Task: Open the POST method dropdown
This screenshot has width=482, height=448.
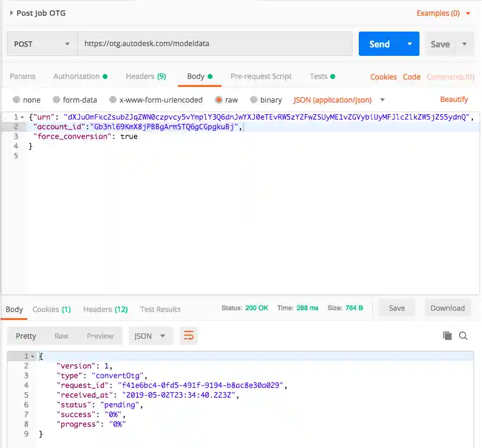Action: tap(42, 44)
